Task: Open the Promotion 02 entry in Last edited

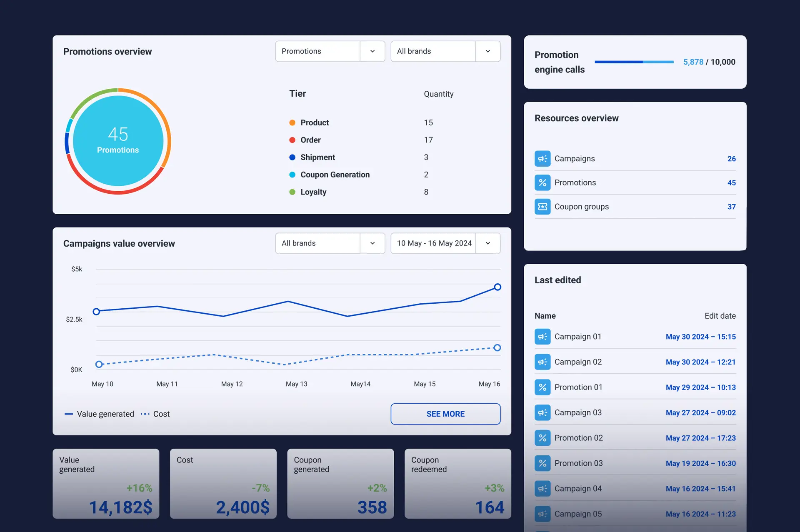Action: (578, 438)
